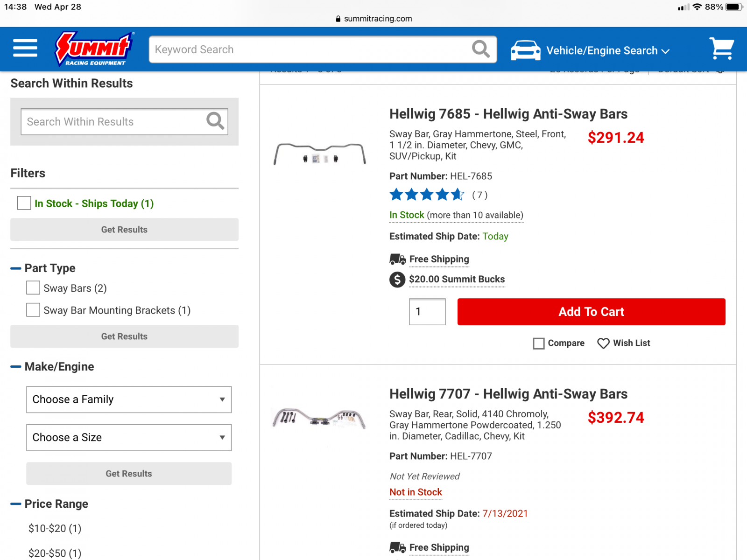
Task: Click the Not in Stock link
Action: coord(416,492)
